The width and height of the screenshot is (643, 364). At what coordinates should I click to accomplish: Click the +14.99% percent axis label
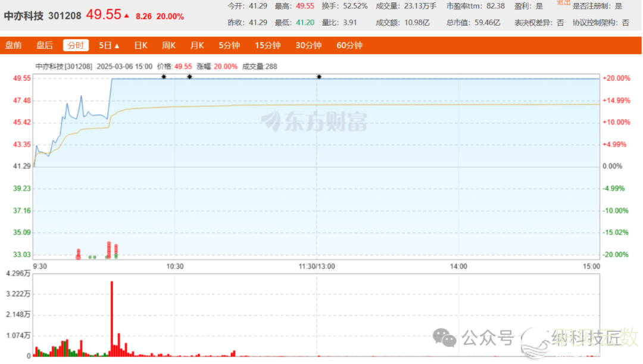click(x=616, y=101)
